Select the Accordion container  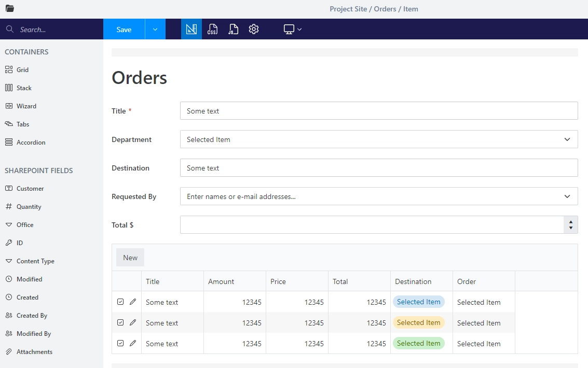31,143
